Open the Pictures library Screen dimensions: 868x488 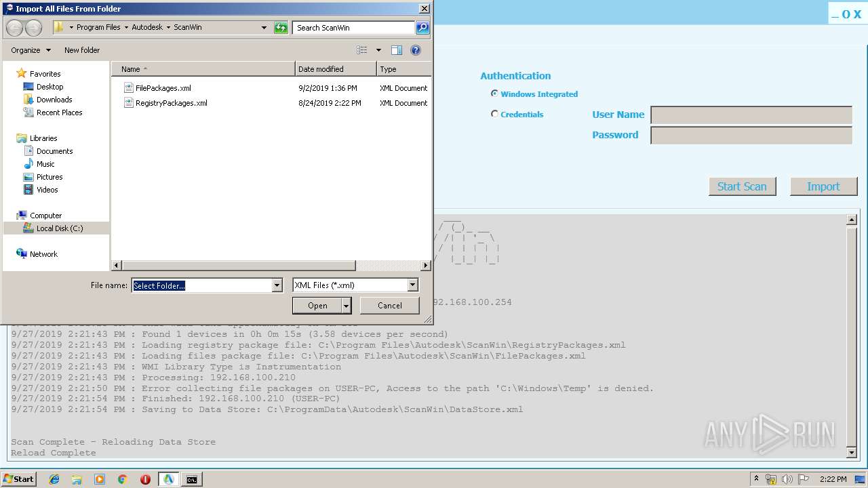tap(50, 177)
